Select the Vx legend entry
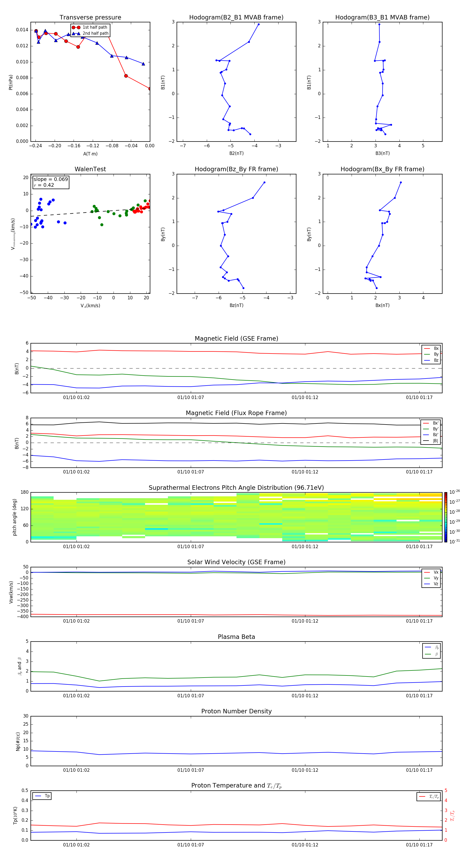This screenshot has height=868, width=473. pos(431,572)
